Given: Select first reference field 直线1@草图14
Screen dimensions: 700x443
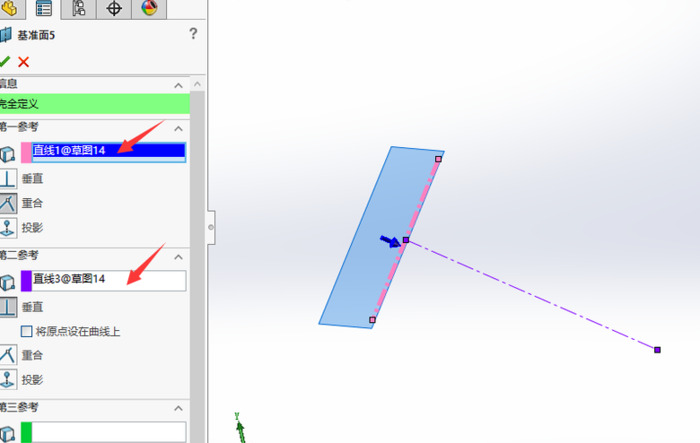Looking at the screenshot, I should point(108,151).
